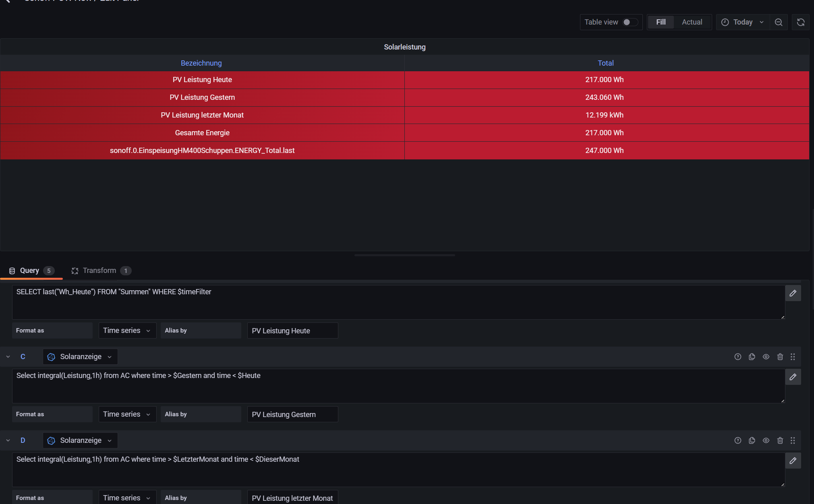The height and width of the screenshot is (504, 814).
Task: Switch to the Query tab
Action: tap(31, 271)
